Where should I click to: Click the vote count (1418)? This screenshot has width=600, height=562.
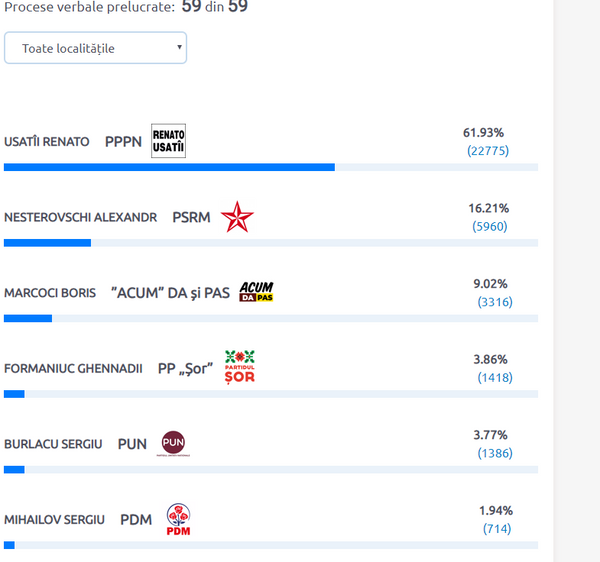tap(495, 378)
